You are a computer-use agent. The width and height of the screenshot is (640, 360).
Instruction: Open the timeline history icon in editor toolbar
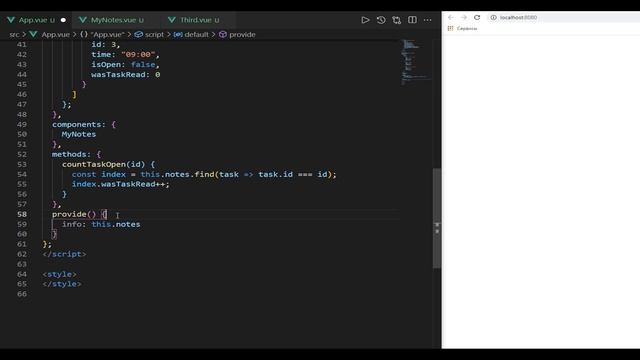pos(381,20)
